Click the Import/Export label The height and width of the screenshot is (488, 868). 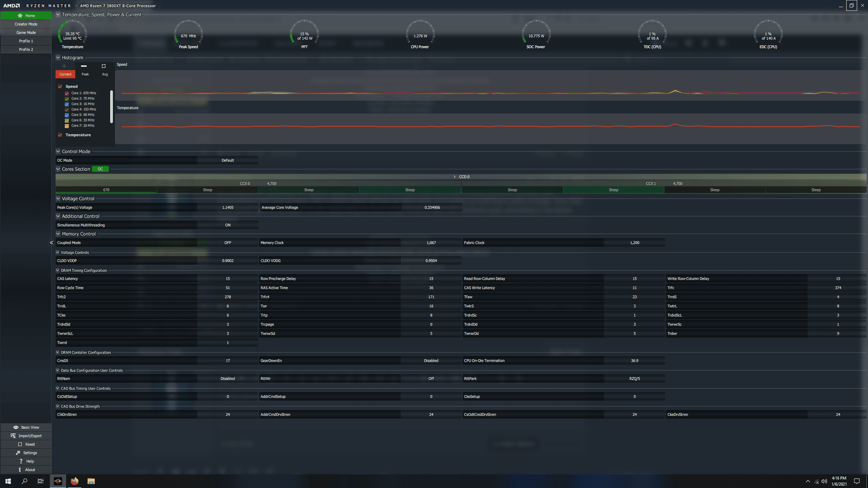click(30, 436)
